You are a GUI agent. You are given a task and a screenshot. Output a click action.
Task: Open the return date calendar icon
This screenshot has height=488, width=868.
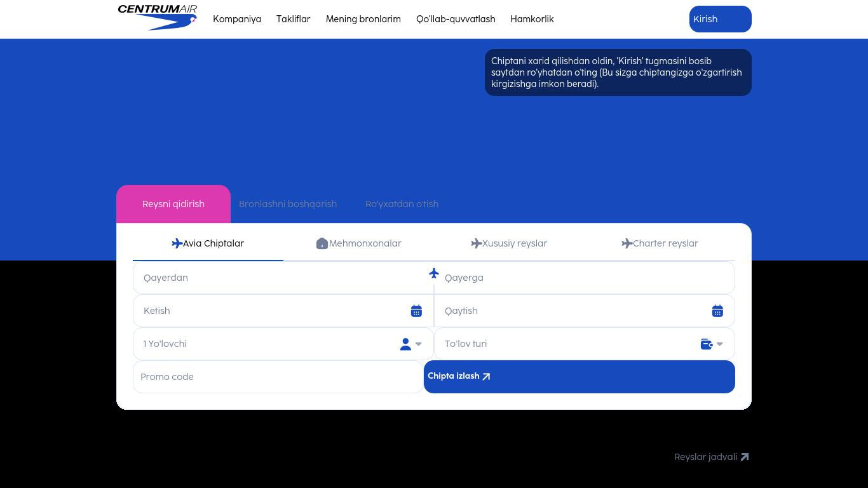717,311
